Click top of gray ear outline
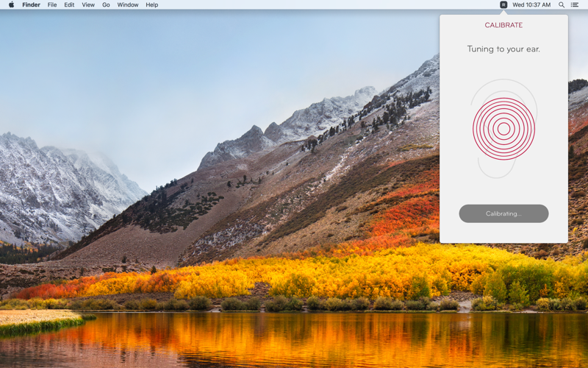Image resolution: width=588 pixels, height=368 pixels. [x=502, y=80]
